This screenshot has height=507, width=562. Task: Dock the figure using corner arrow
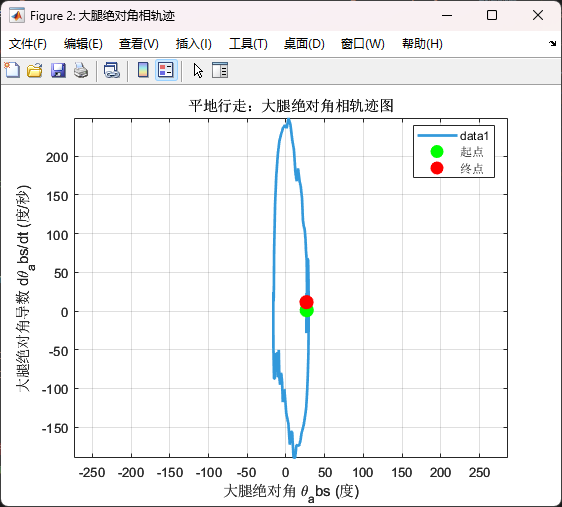[x=552, y=44]
